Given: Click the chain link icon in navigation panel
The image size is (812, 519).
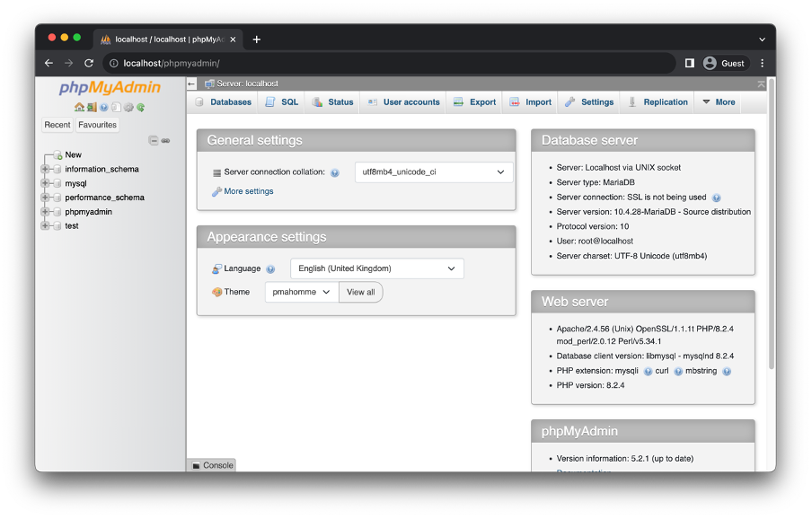Looking at the screenshot, I should pyautogui.click(x=165, y=140).
